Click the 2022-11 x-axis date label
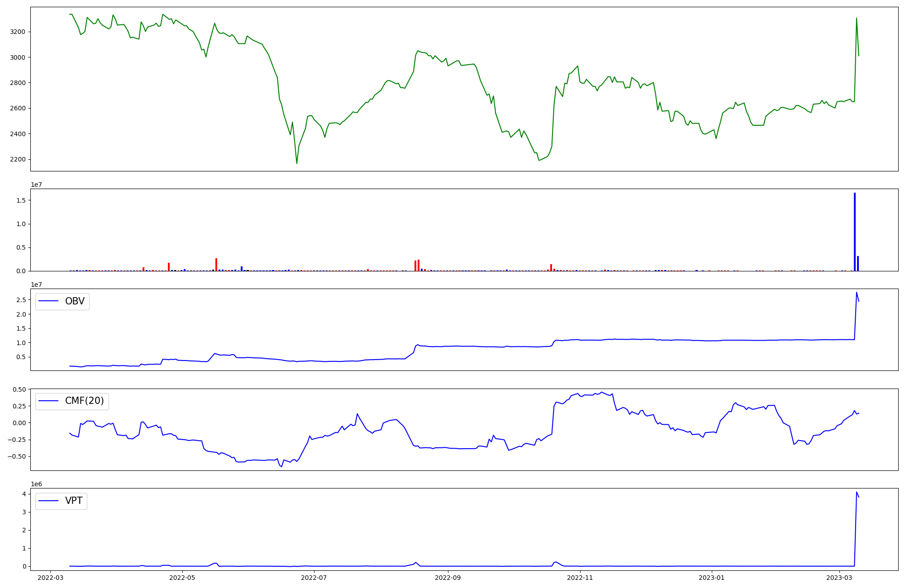Viewport: 905px width, 588px height. pyautogui.click(x=580, y=578)
